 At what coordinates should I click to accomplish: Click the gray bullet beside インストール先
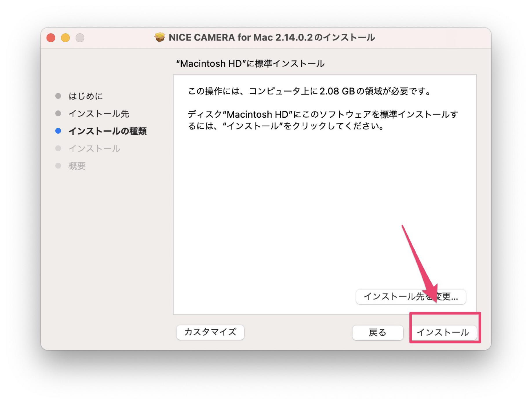(x=58, y=113)
